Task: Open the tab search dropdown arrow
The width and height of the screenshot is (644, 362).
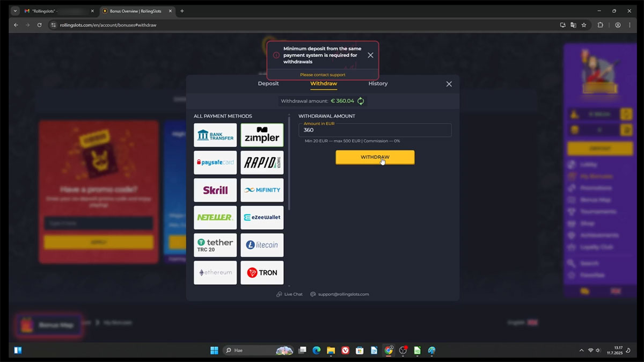Action: click(x=14, y=11)
